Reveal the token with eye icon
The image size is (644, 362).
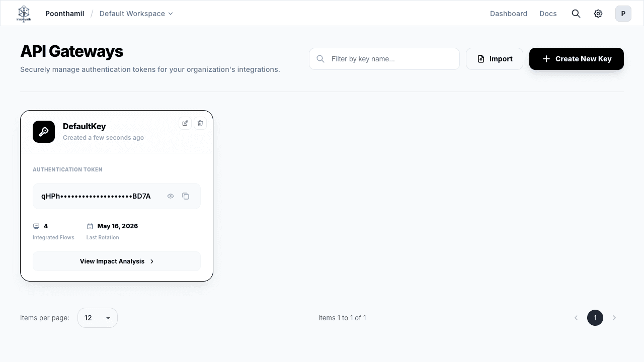tap(171, 196)
